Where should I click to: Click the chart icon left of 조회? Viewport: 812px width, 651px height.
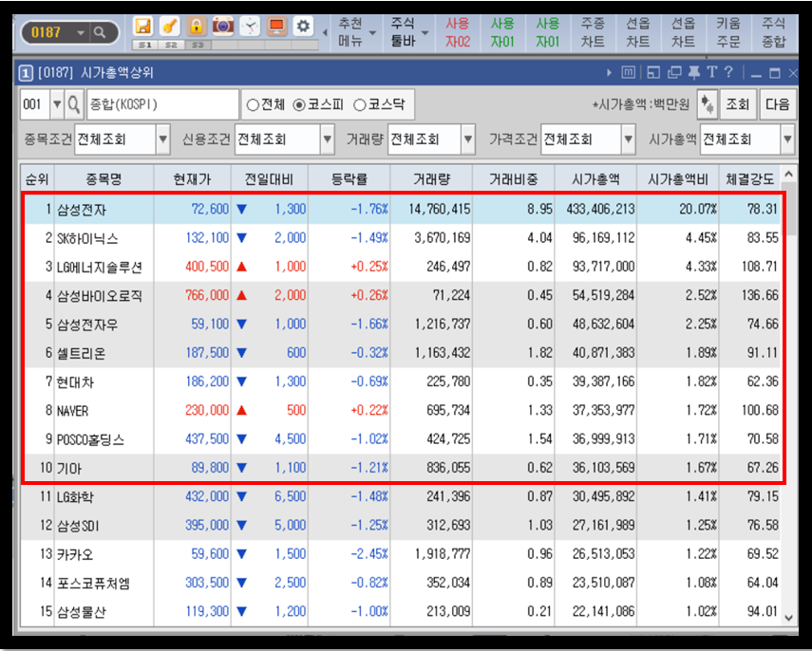tap(707, 104)
